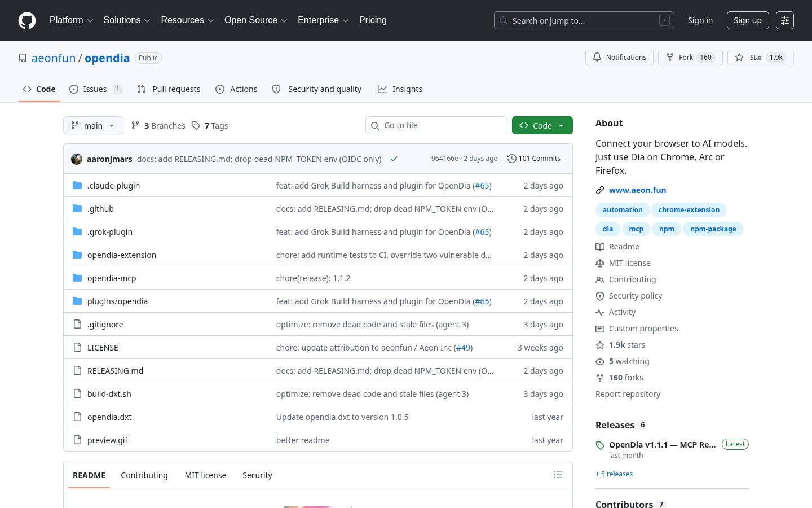The height and width of the screenshot is (508, 812).
Task: Open the Insights tab
Action: pos(400,89)
